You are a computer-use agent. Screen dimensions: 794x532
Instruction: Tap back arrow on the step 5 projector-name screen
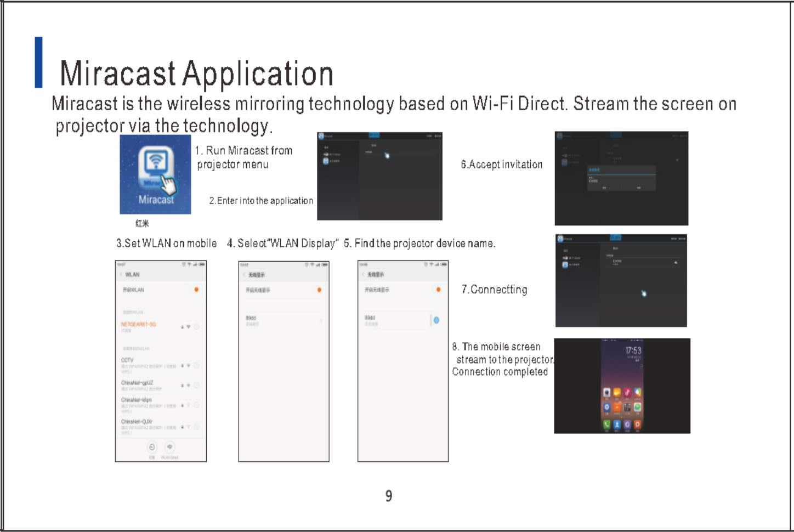click(363, 274)
